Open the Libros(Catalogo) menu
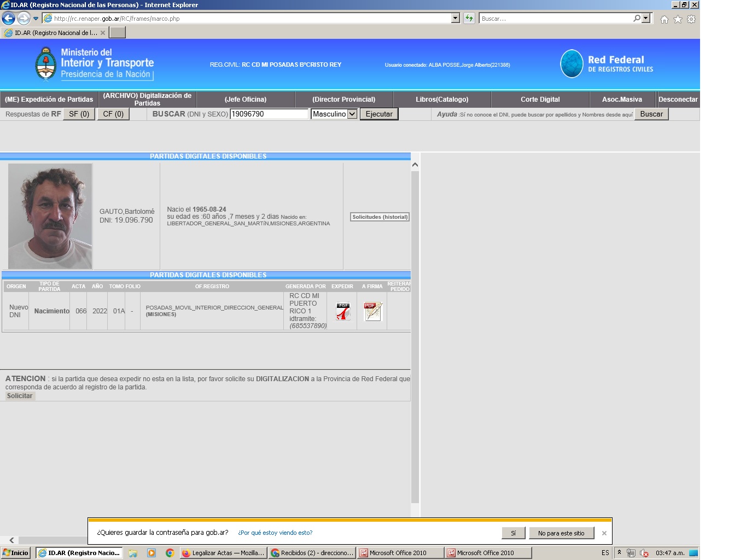The width and height of the screenshot is (746, 560). pos(441,100)
